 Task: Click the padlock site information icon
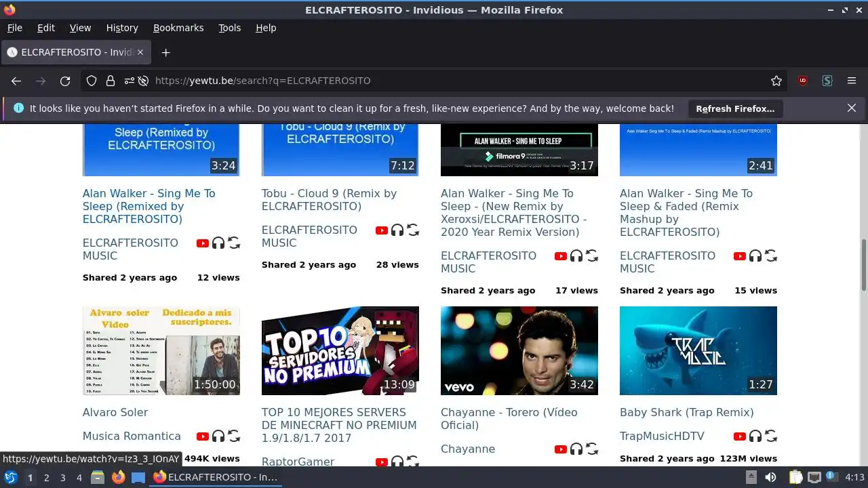pyautogui.click(x=111, y=81)
